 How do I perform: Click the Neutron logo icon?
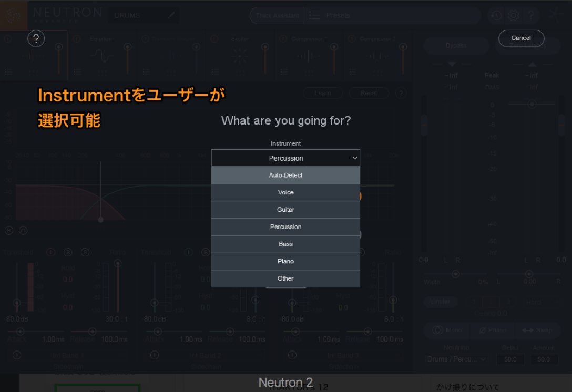click(x=14, y=15)
